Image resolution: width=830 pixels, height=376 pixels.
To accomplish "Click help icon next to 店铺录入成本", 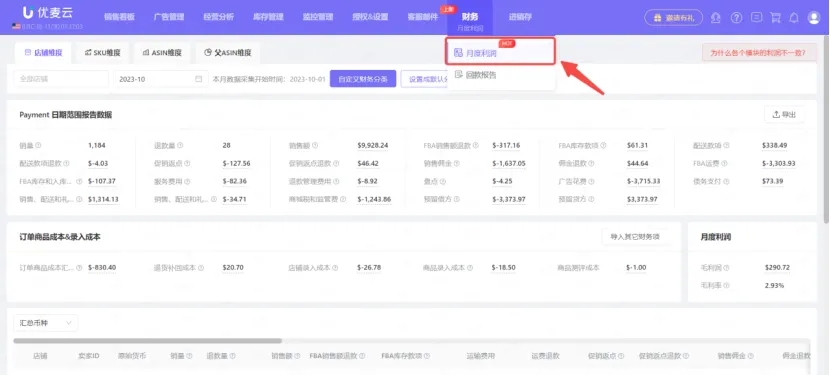I will click(336, 268).
